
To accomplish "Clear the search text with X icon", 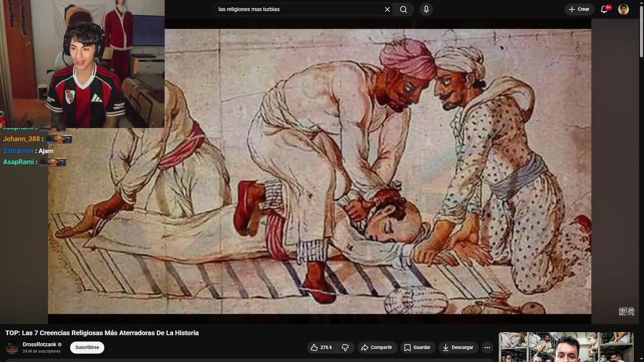I will click(x=387, y=9).
